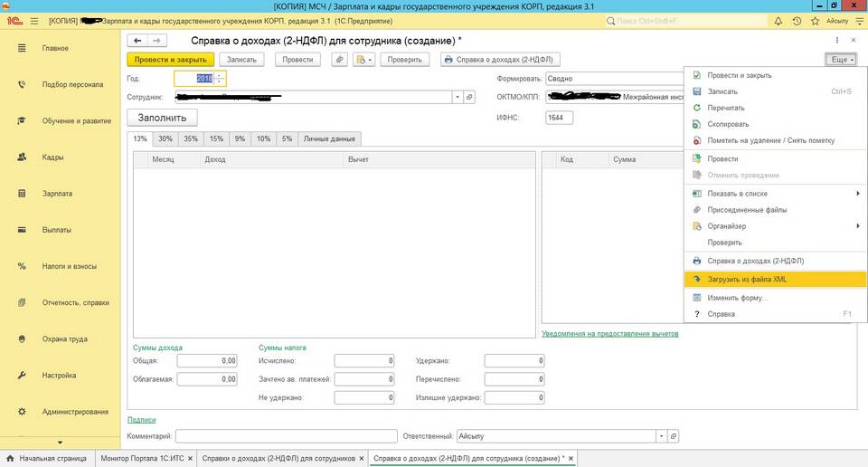
Task: Expand Показать в списке submenu
Action: (x=857, y=194)
